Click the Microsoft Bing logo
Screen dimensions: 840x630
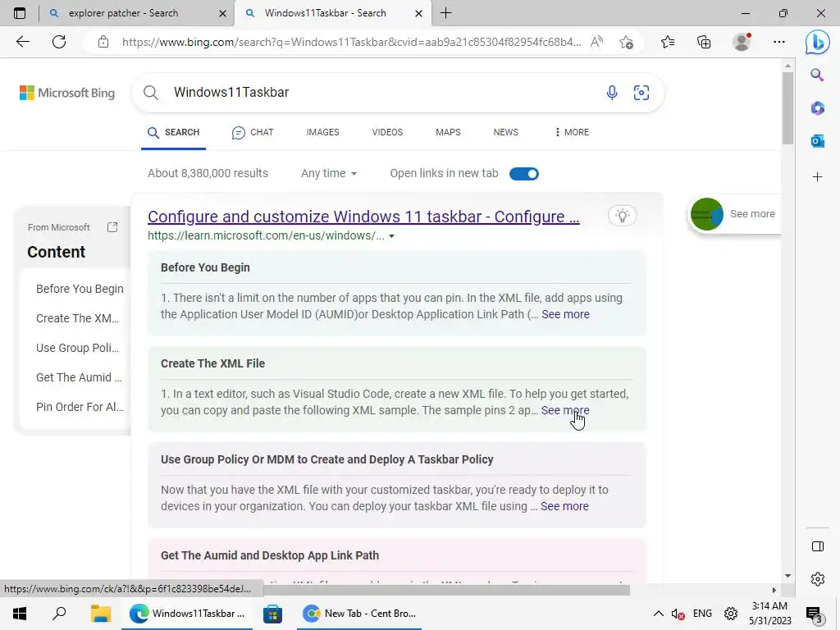[67, 93]
